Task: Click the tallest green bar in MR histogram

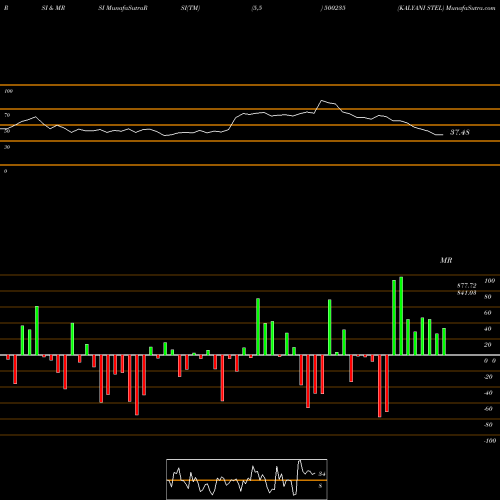Action: pyautogui.click(x=401, y=316)
